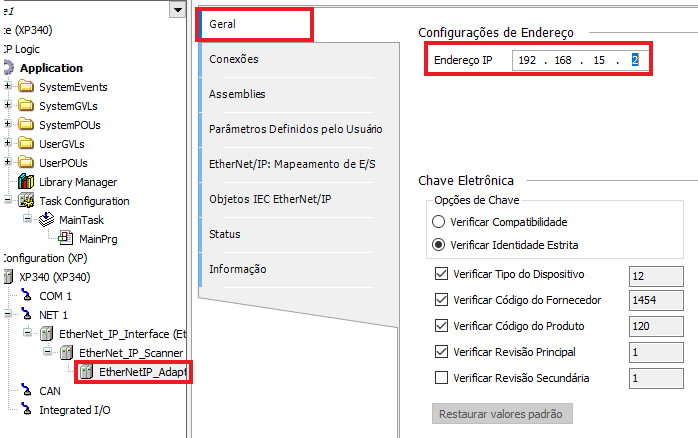Select Verificar Compatibilidade radio option
The image size is (698, 438).
point(438,221)
